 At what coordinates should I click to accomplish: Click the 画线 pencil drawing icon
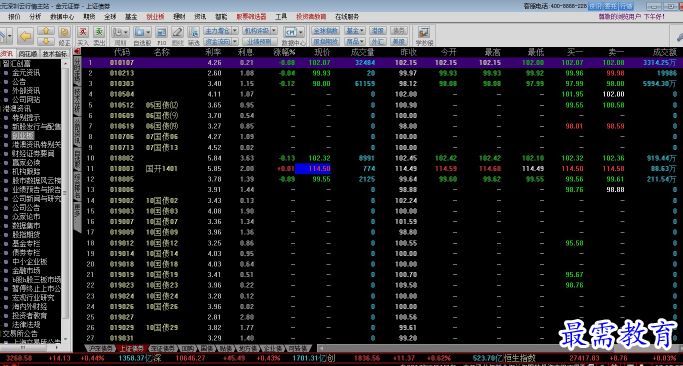pyautogui.click(x=177, y=32)
